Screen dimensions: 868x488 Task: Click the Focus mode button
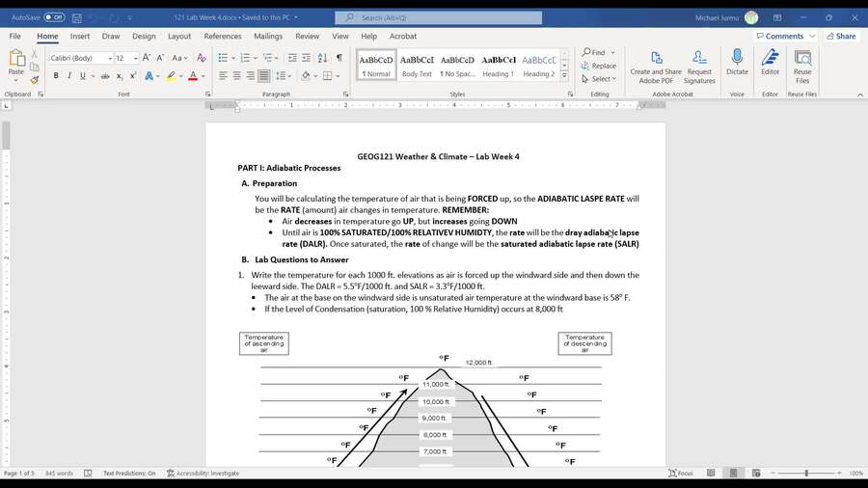[681, 474]
